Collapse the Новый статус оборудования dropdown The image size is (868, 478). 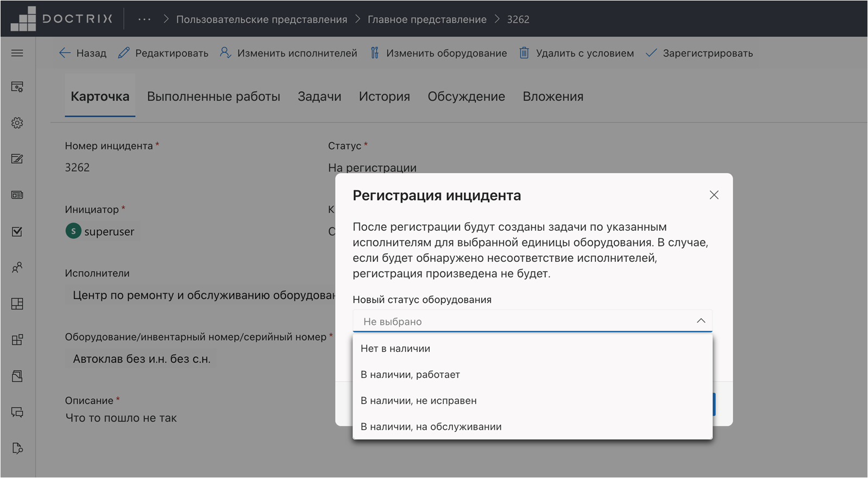[x=701, y=321]
